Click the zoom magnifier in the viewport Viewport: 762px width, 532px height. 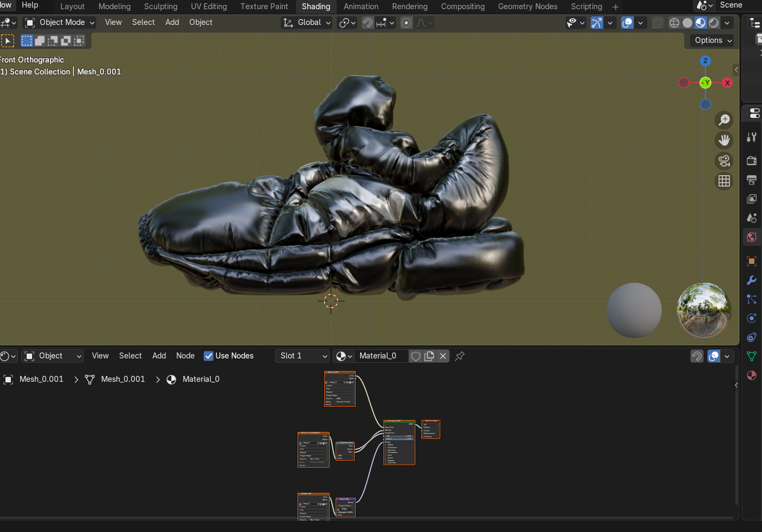[724, 120]
